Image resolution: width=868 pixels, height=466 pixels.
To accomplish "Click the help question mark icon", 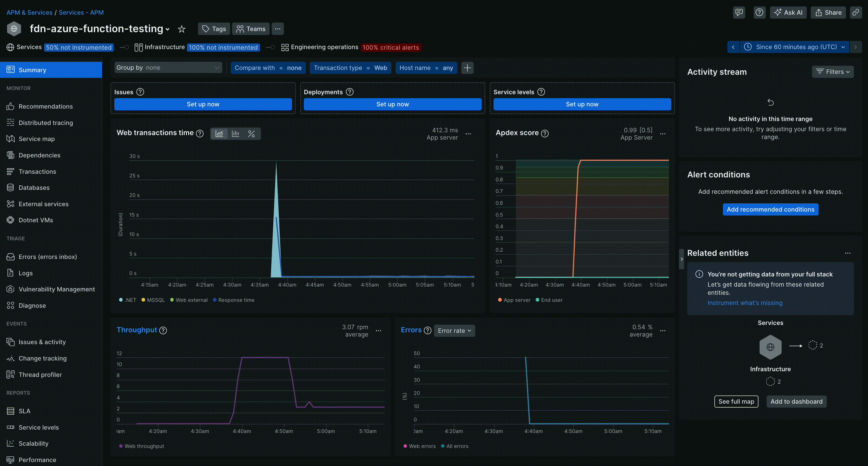I will 759,12.
